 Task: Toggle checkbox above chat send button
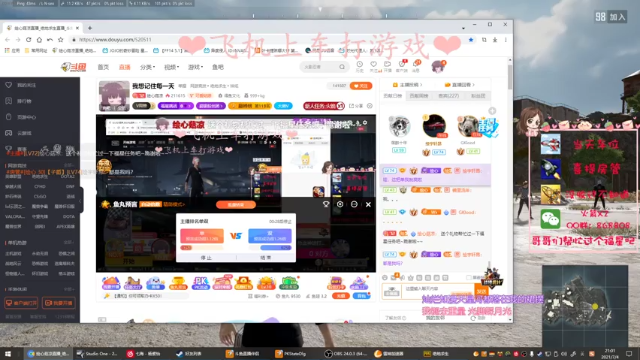(469, 278)
